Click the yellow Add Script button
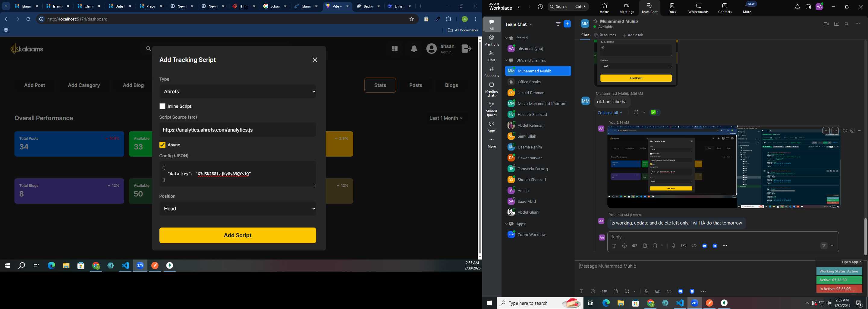 [x=238, y=235]
